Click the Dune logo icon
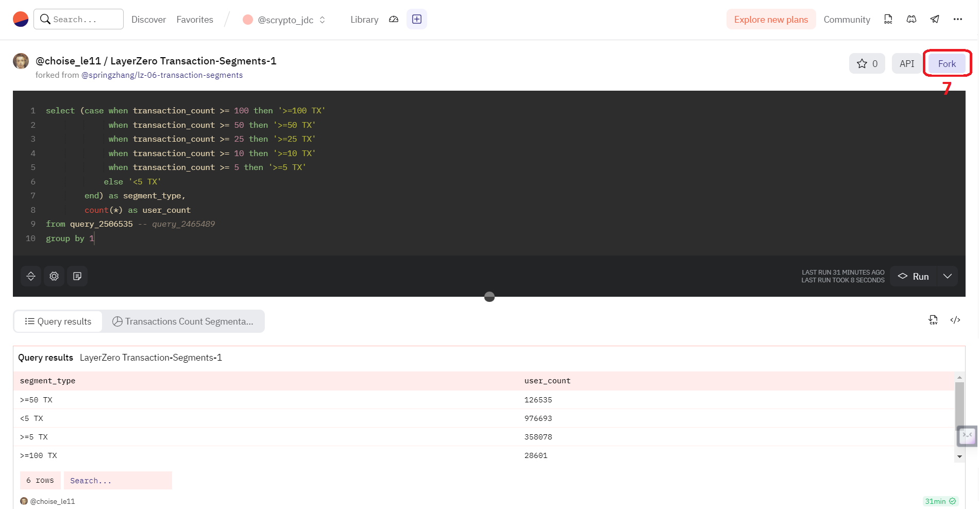 [21, 19]
